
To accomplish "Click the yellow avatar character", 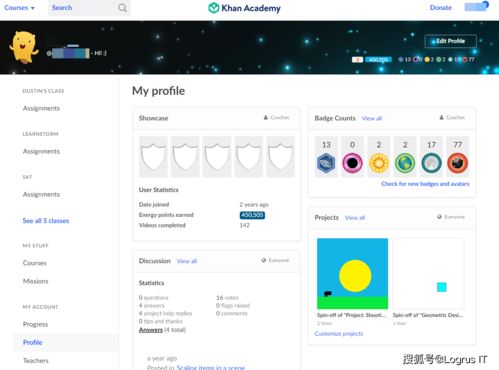I will [24, 47].
